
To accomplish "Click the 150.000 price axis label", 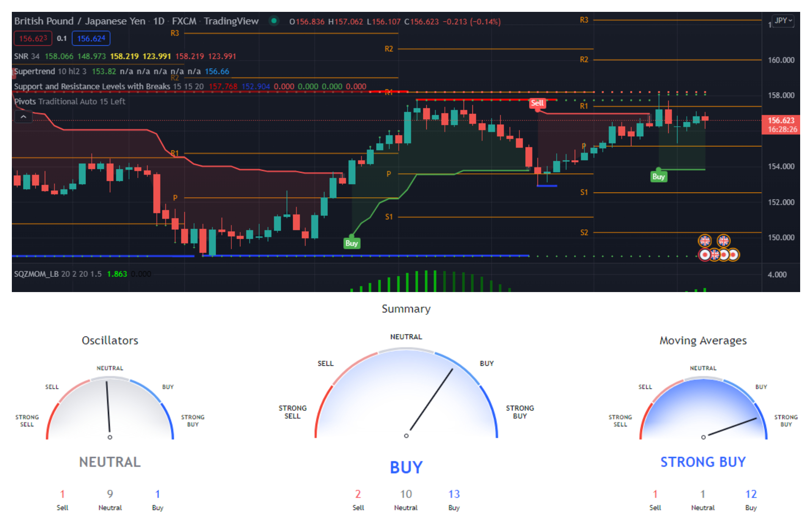I will (781, 237).
